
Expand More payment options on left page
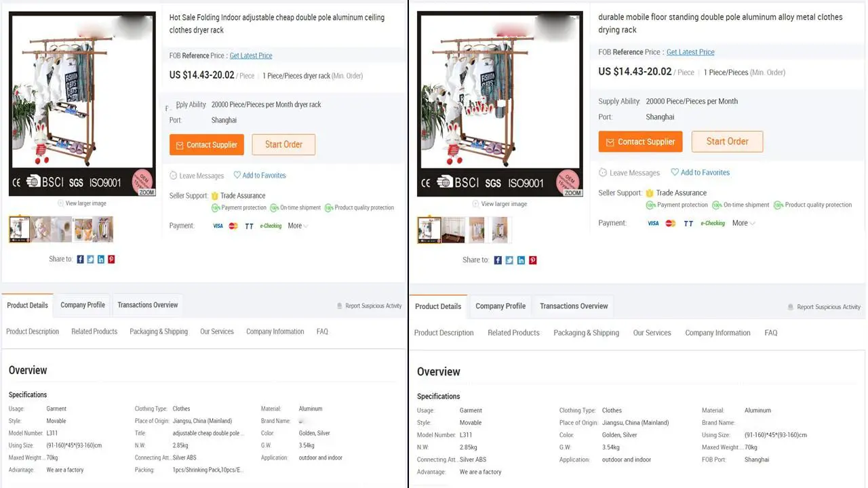coord(298,226)
